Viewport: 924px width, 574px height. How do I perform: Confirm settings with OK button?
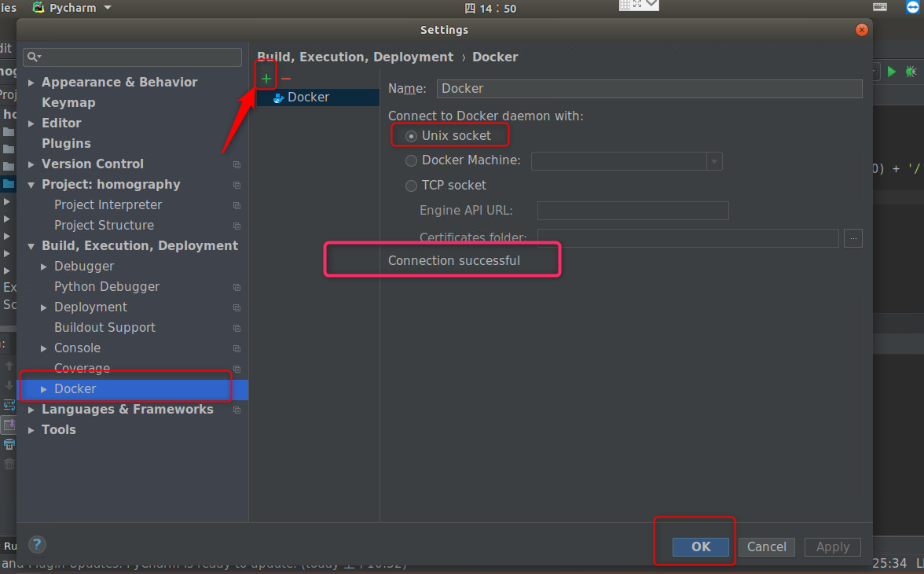(701, 546)
